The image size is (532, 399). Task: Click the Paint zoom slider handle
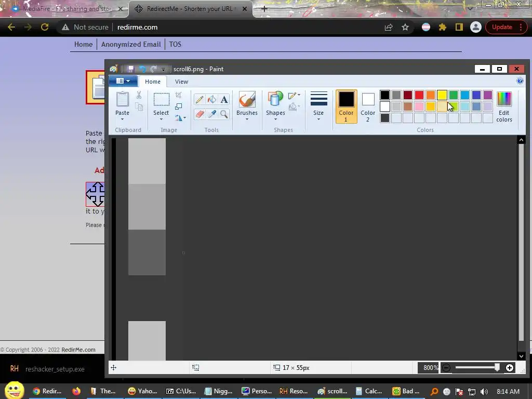(x=497, y=367)
